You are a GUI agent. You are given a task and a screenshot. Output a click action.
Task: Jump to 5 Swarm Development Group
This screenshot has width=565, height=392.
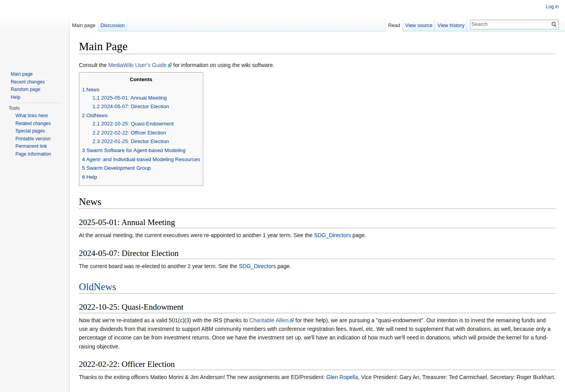point(116,168)
